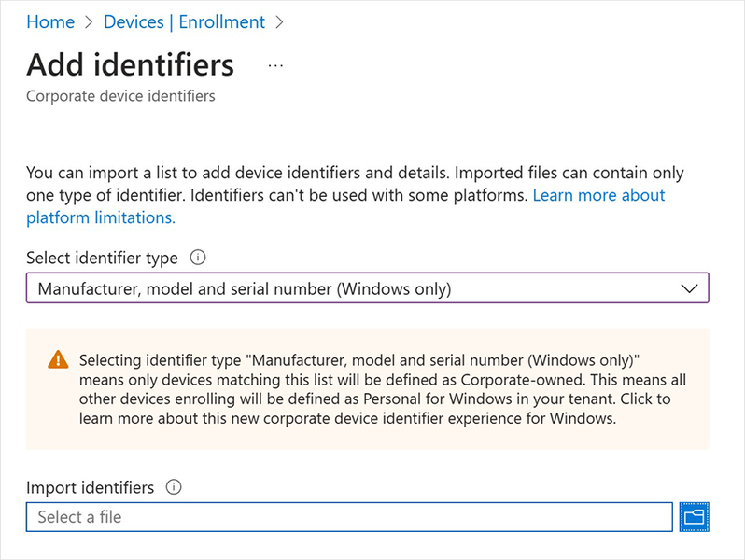Screen dimensions: 745x560
Task: Click breadcrumb chevron after Home
Action: (x=89, y=22)
